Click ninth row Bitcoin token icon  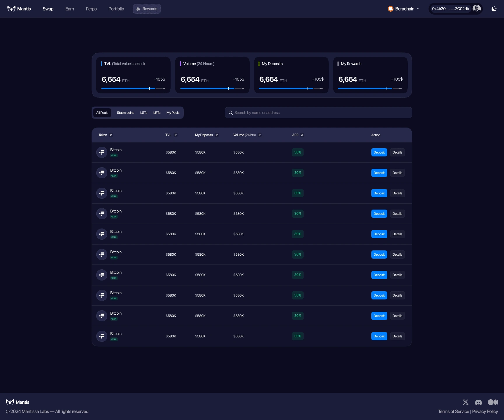102,316
